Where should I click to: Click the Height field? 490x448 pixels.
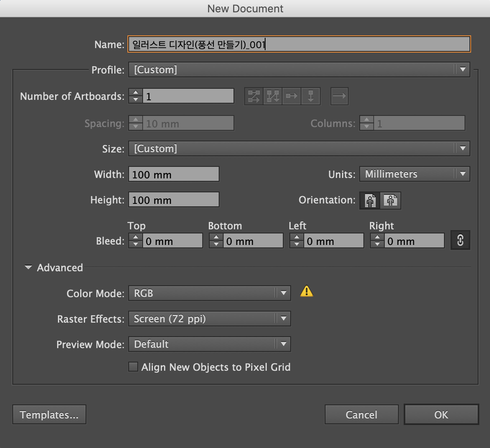click(174, 200)
